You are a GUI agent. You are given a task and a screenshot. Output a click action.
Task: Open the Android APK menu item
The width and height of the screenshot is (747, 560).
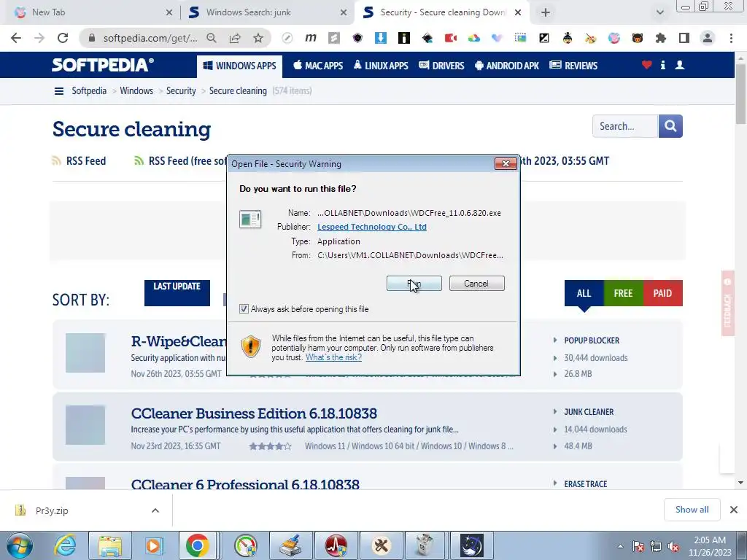pos(507,66)
